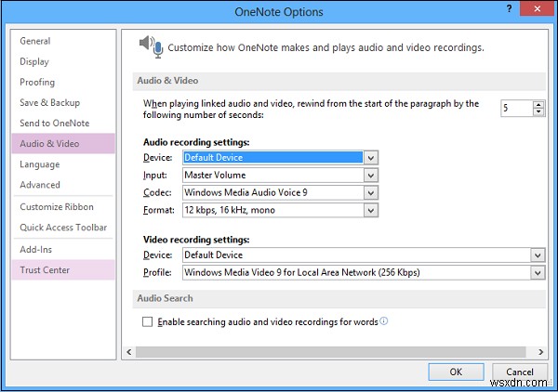The height and width of the screenshot is (392, 558).
Task: Click the Audio recording settings label
Action: click(196, 142)
